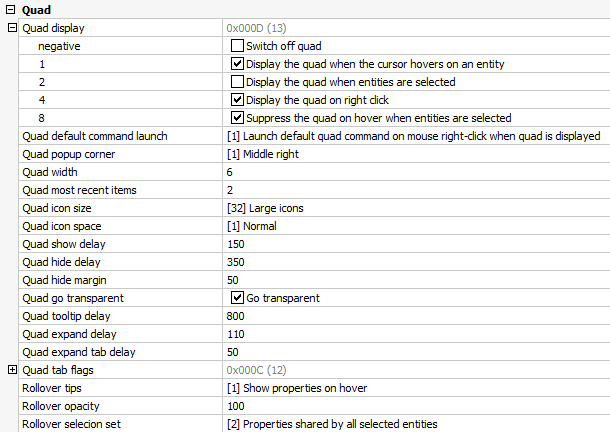Open the Quad popup corner value field

pos(416,154)
